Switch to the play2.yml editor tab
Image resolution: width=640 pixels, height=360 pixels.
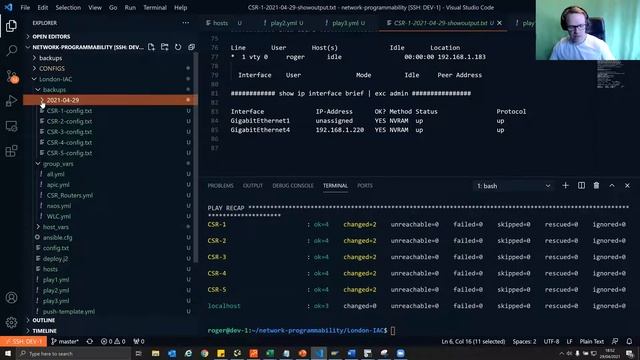click(283, 23)
